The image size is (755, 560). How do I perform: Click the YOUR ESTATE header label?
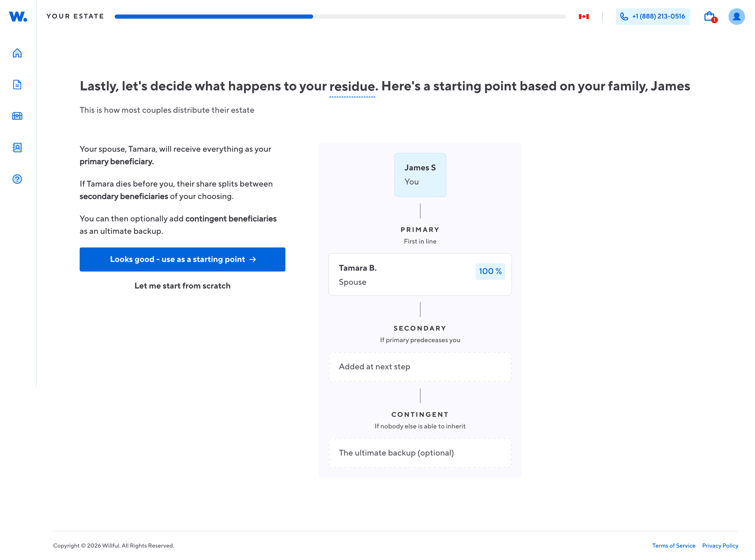pos(75,16)
